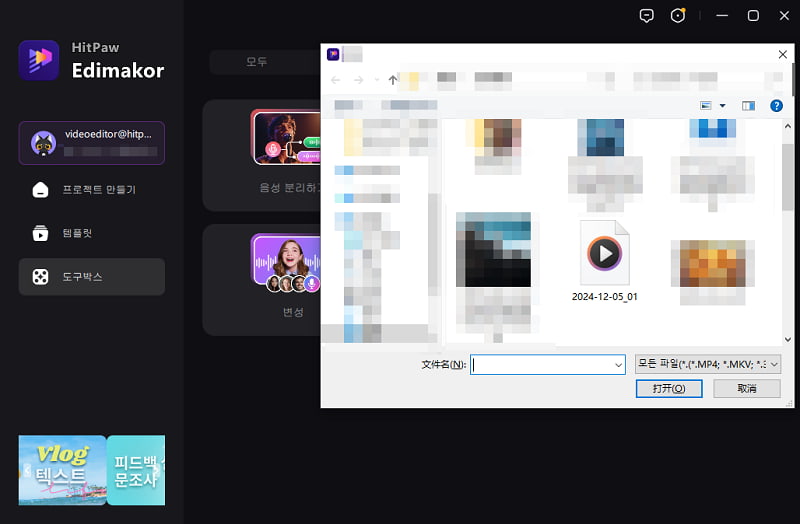Switch to the 모두 tab
The image size is (800, 524).
[x=257, y=62]
